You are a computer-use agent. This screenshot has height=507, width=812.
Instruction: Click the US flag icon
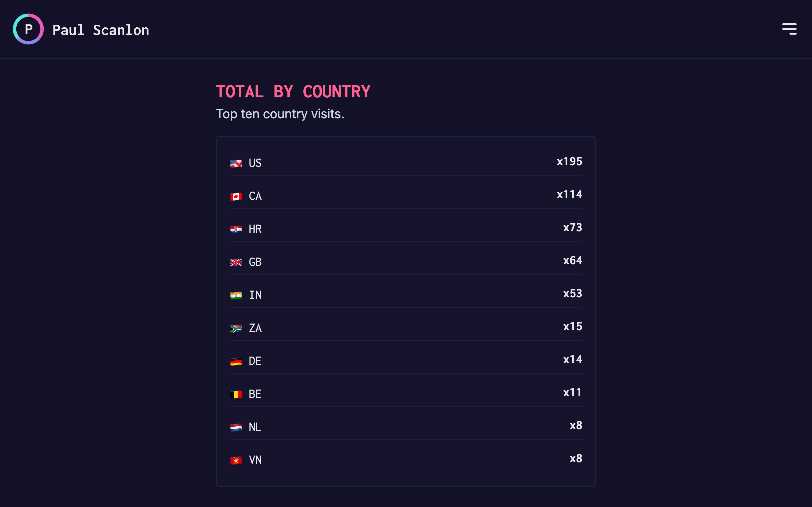coord(236,163)
